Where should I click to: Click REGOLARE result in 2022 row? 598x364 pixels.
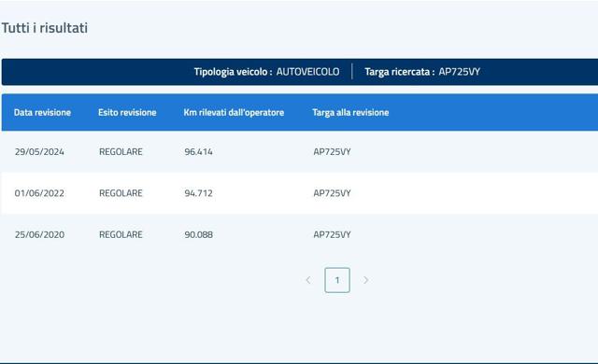121,193
